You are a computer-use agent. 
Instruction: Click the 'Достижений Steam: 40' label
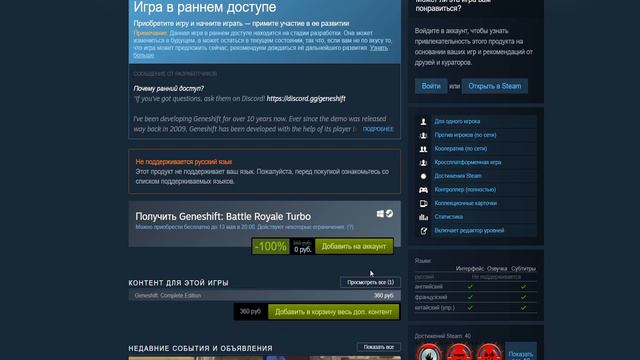tap(442, 336)
